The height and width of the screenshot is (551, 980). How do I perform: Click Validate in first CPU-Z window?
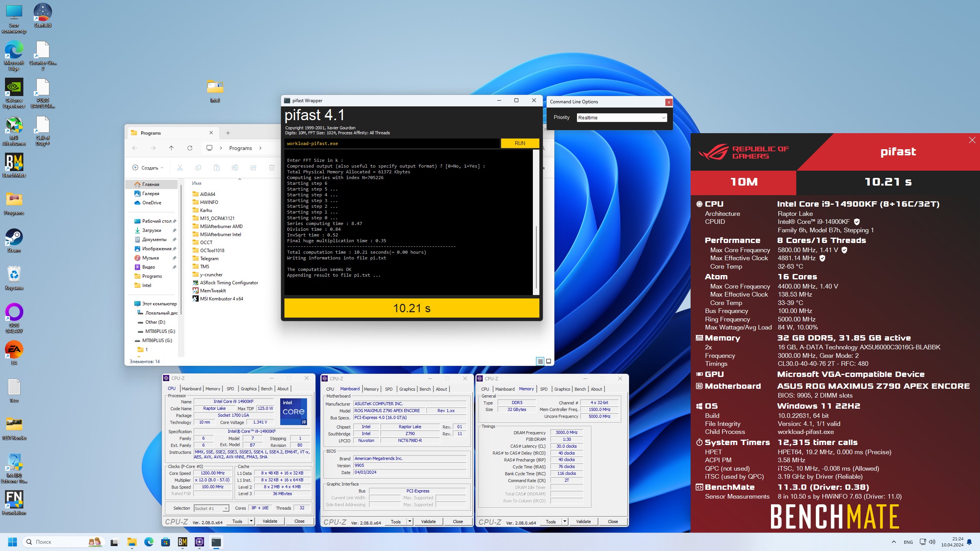tap(270, 521)
